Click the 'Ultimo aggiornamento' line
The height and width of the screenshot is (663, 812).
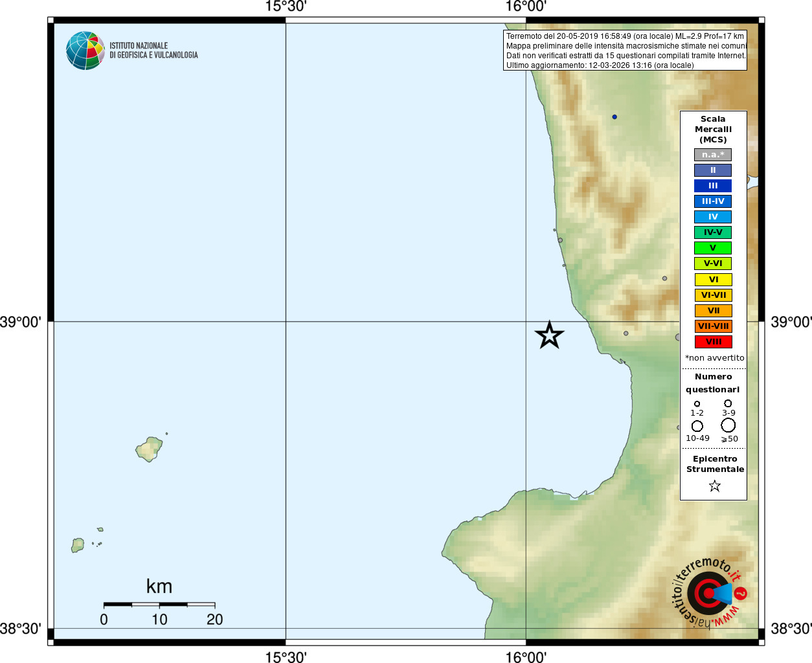600,65
